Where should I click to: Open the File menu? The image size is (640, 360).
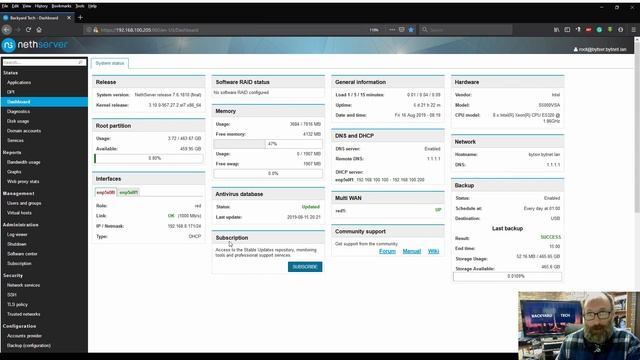click(x=5, y=6)
